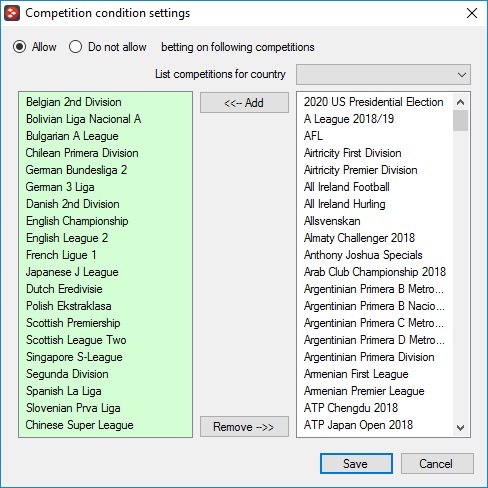Select Chinese Super League entry
The height and width of the screenshot is (488, 488).
tap(79, 425)
